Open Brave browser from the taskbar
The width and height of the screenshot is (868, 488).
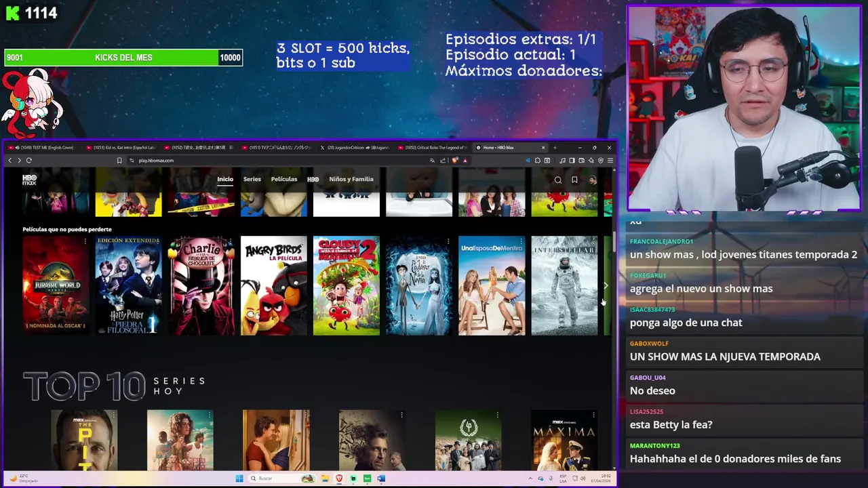coord(339,479)
